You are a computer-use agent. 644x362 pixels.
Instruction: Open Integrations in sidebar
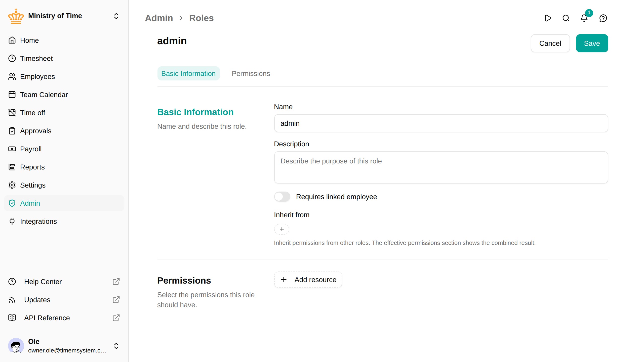point(64,221)
